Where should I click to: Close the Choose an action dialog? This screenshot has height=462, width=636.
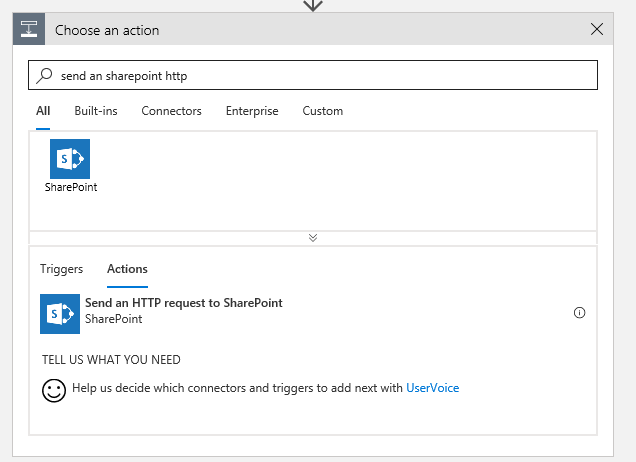(597, 29)
